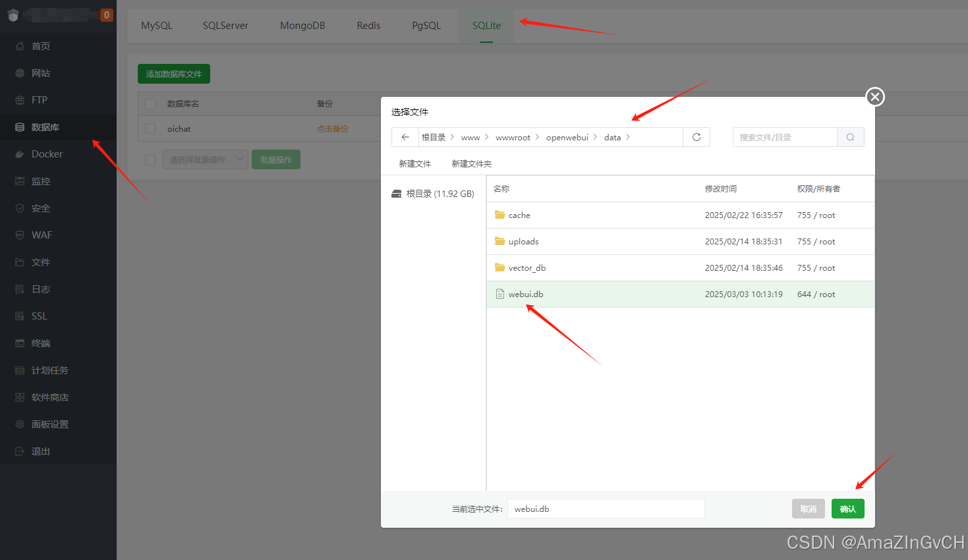Switch to the SQLServer tab
The width and height of the screenshot is (968, 560).
tap(225, 26)
